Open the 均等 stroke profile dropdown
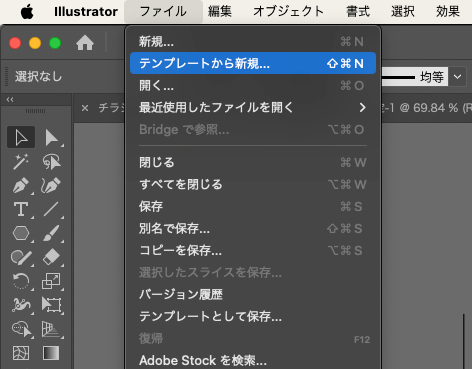 pyautogui.click(x=457, y=77)
